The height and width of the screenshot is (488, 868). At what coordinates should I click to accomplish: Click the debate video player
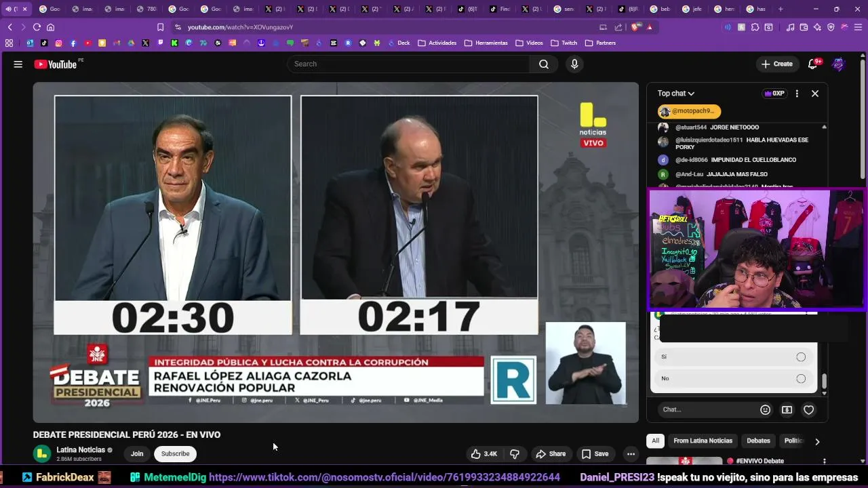[336, 252]
